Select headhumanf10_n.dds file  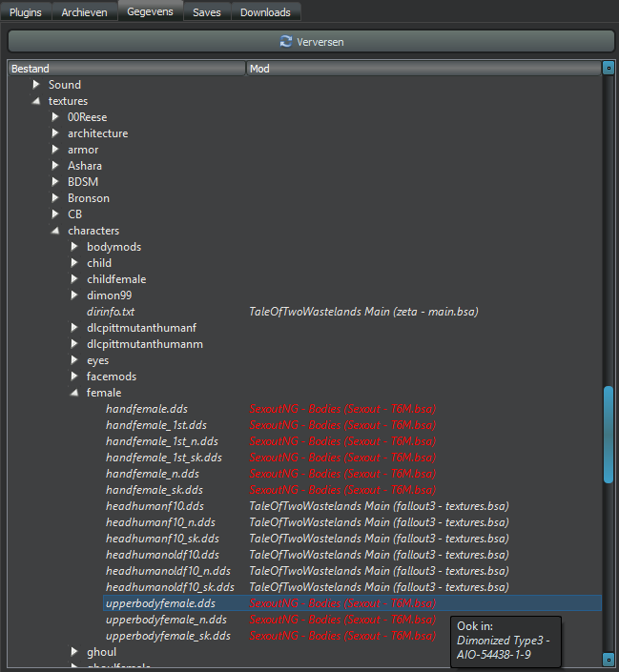point(160,522)
